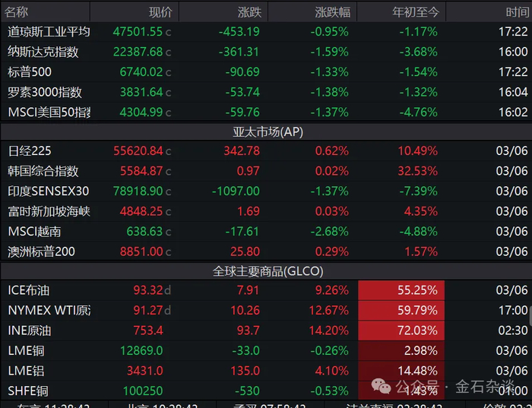This screenshot has height=408, width=532.
Task: Select the 道琼斯工业平均 index row
Action: [x=49, y=32]
